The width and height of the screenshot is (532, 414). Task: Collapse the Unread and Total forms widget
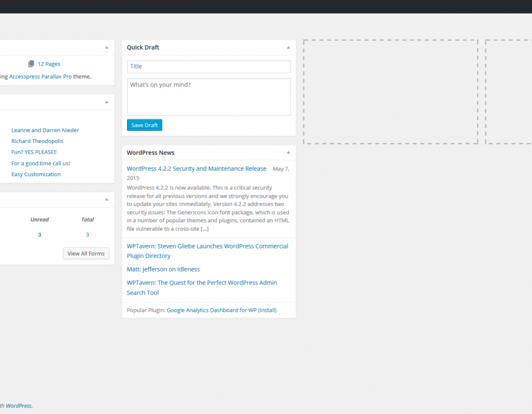[x=106, y=199]
